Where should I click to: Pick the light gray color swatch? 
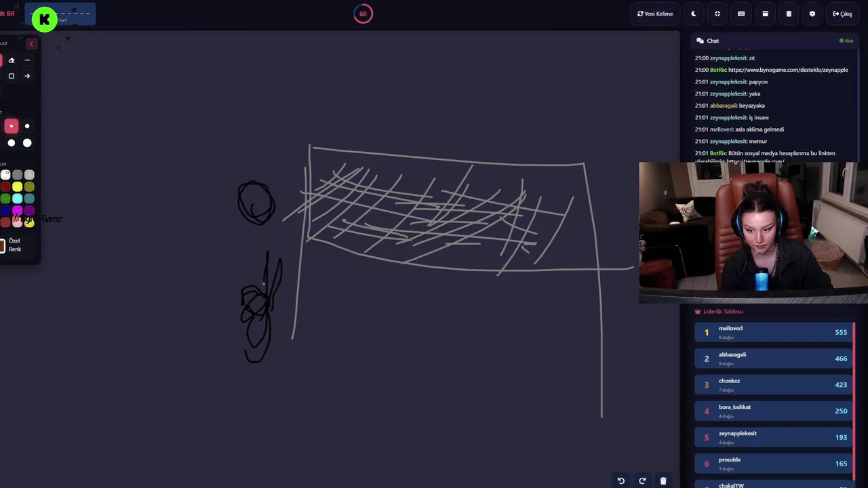(29, 175)
